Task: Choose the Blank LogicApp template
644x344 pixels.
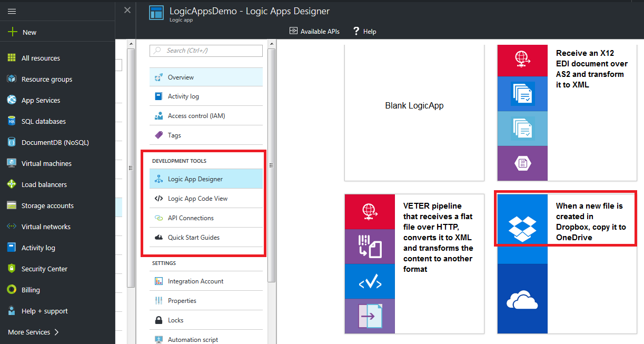Action: (x=414, y=113)
